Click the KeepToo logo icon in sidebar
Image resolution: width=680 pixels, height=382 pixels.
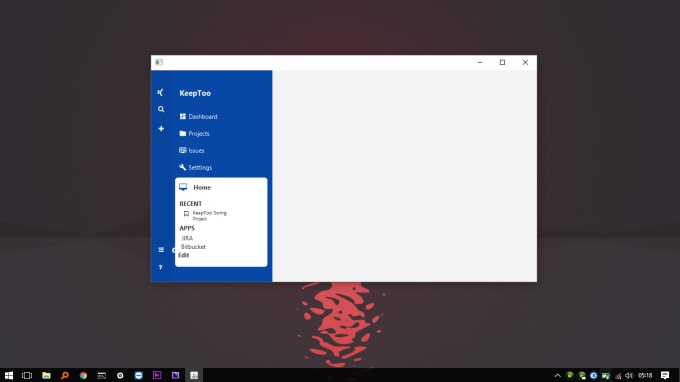[160, 92]
